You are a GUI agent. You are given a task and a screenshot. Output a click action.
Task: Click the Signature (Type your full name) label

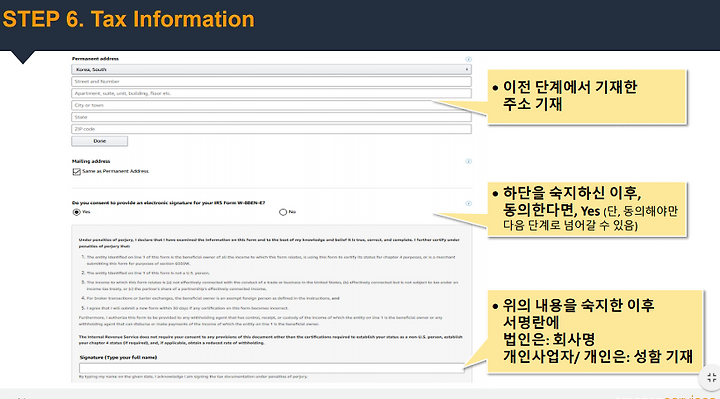(x=118, y=357)
